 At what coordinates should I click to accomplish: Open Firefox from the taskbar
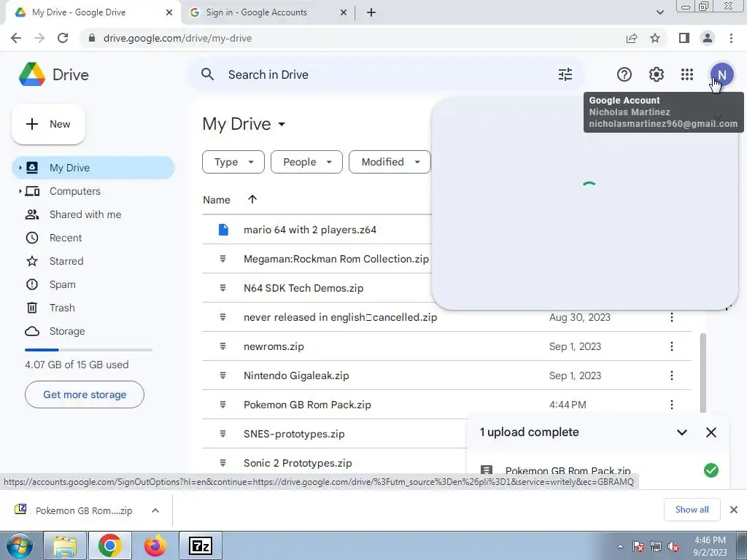point(155,545)
